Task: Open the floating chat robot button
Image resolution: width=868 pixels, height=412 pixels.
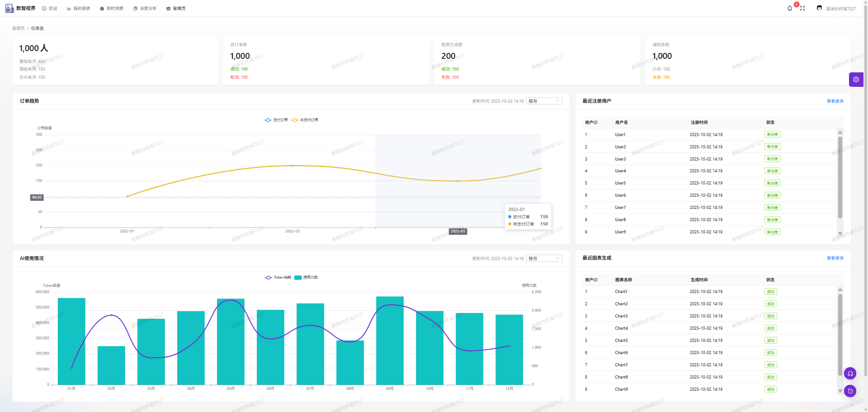Action: (850, 391)
